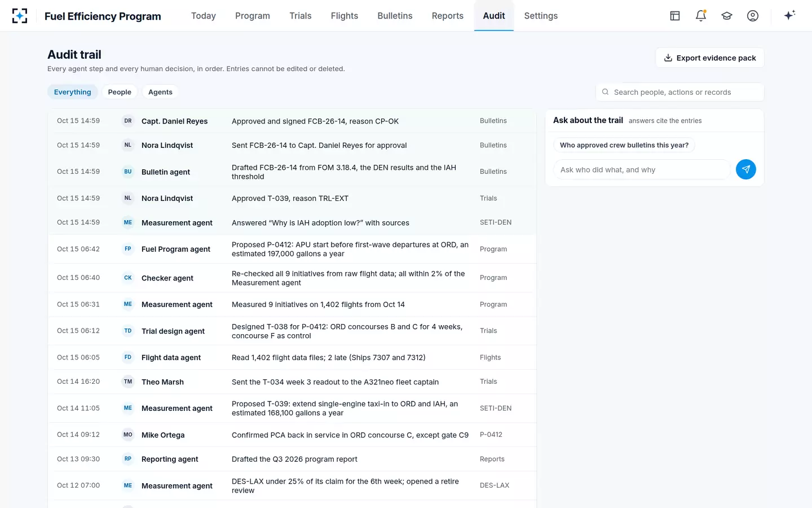The height and width of the screenshot is (508, 812).
Task: Open the Settings tab
Action: click(541, 16)
